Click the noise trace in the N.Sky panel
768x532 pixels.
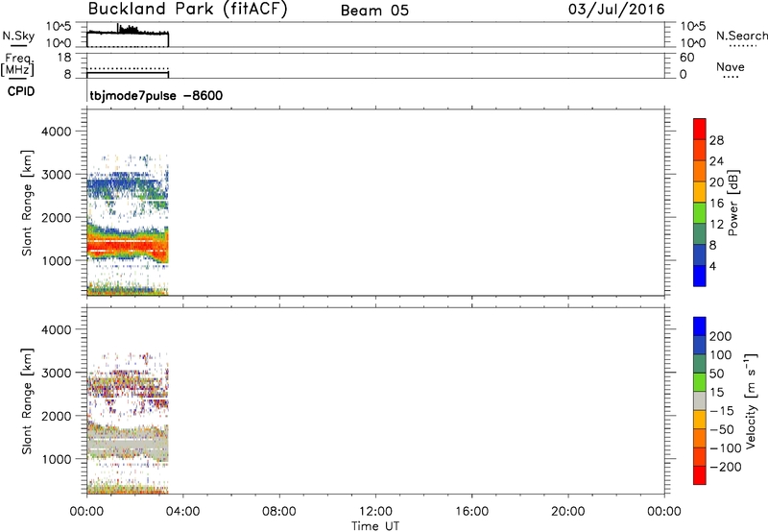click(128, 32)
